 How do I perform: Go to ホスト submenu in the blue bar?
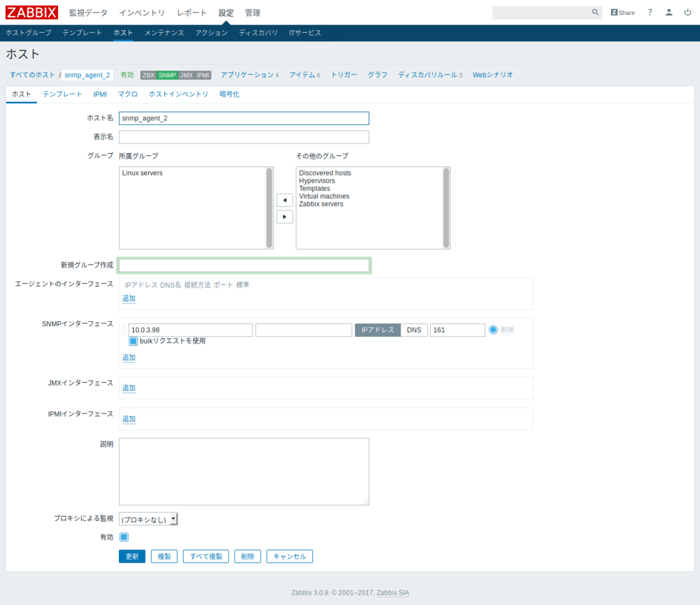pos(123,33)
